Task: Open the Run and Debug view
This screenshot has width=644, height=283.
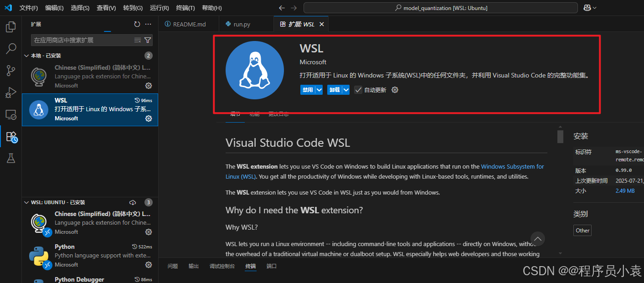Action: [10, 93]
